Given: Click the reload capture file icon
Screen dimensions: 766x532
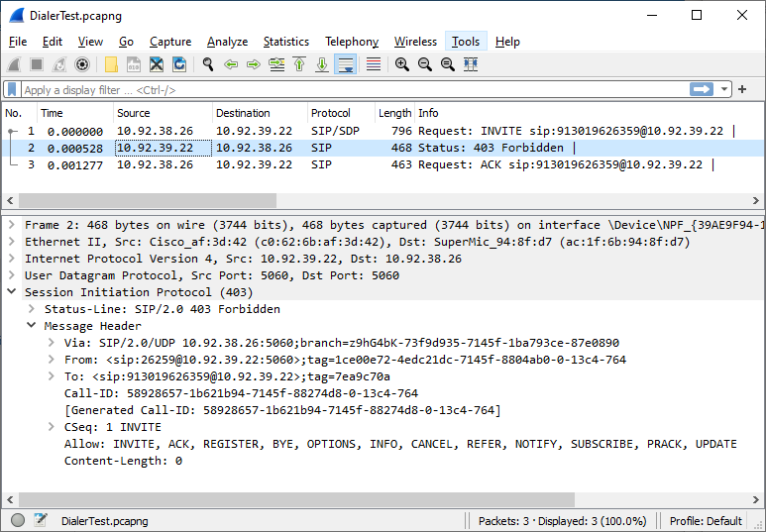Looking at the screenshot, I should [179, 64].
